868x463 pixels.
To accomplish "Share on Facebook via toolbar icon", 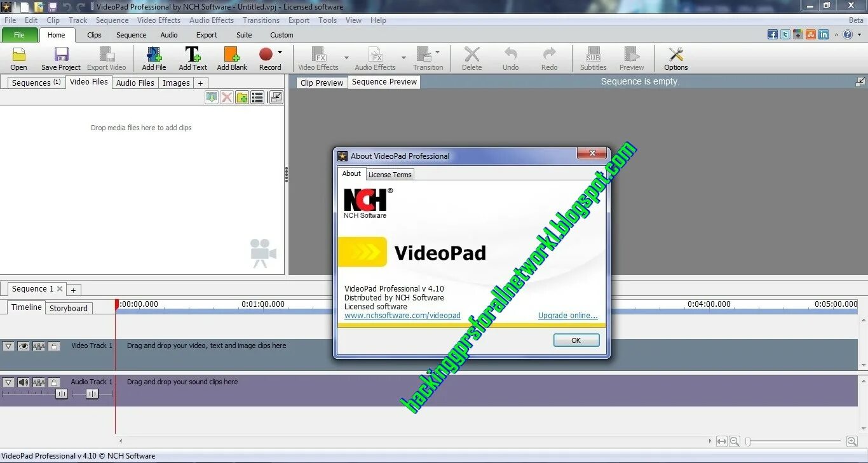I will point(773,35).
